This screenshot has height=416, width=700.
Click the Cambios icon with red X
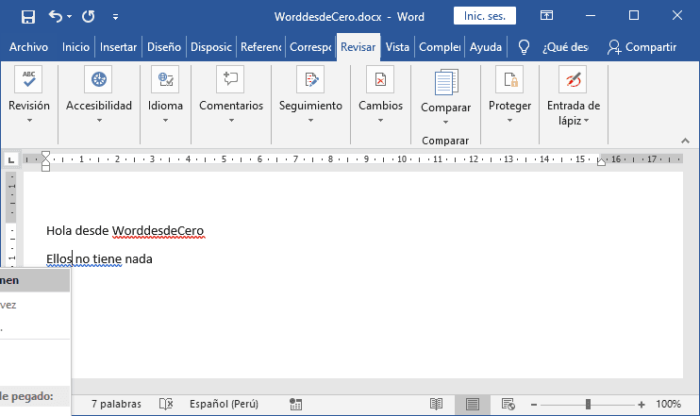pos(380,79)
